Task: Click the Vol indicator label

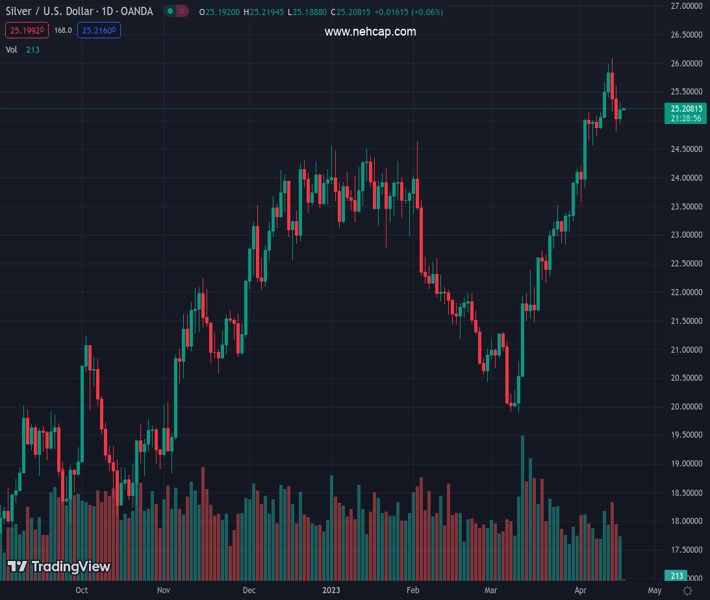Action: [x=12, y=48]
